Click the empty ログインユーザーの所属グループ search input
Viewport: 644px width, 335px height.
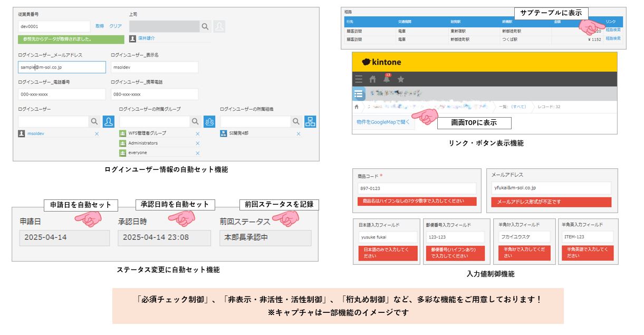click(155, 121)
